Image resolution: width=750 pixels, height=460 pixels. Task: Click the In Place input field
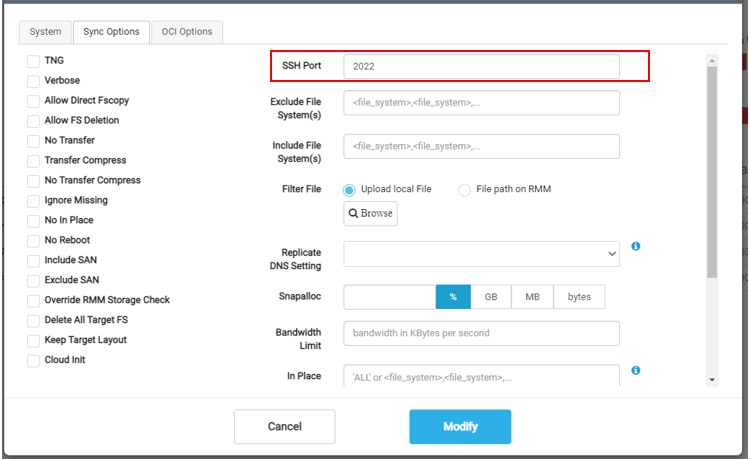pyautogui.click(x=481, y=376)
